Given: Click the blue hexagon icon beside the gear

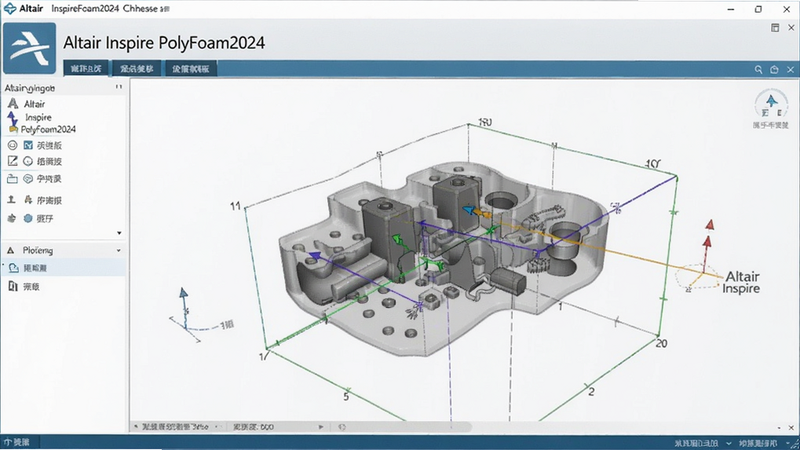Looking at the screenshot, I should [x=28, y=218].
